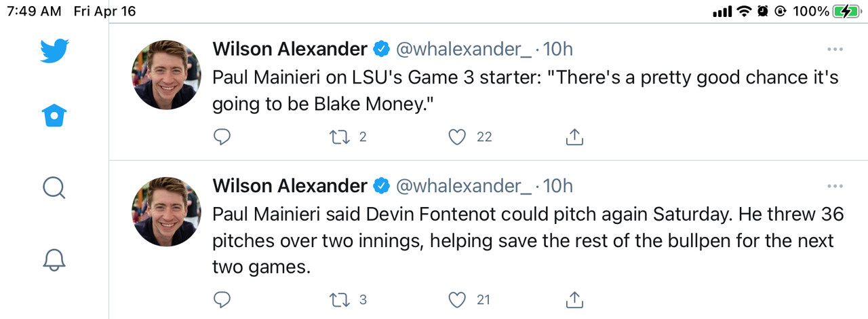Image resolution: width=868 pixels, height=319 pixels.
Task: Open more options on Blake Money tweet
Action: (x=835, y=50)
